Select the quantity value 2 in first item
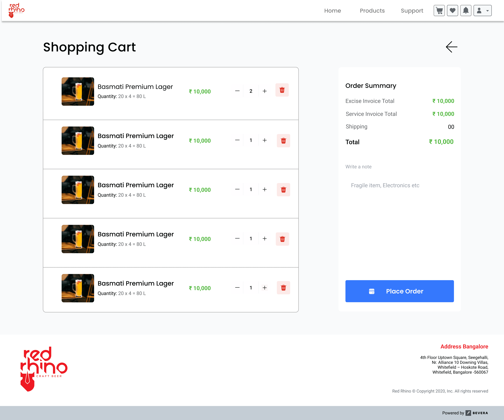Viewport: 504px width, 420px height. [251, 91]
